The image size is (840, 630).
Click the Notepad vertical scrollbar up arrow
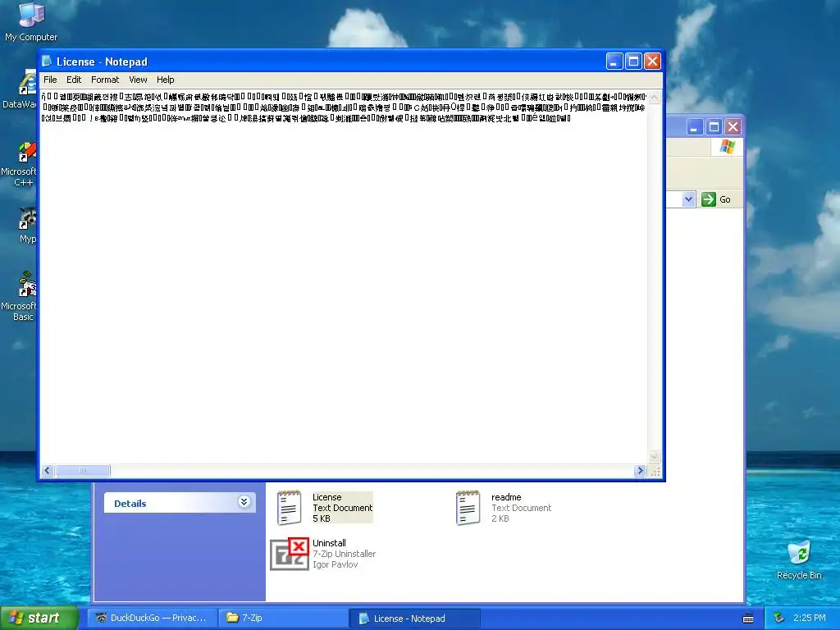click(x=654, y=98)
